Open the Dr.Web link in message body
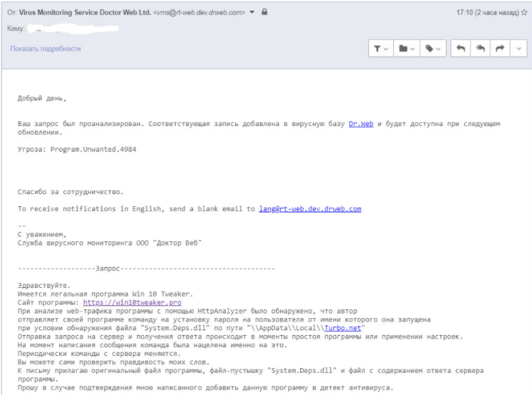 (x=361, y=123)
